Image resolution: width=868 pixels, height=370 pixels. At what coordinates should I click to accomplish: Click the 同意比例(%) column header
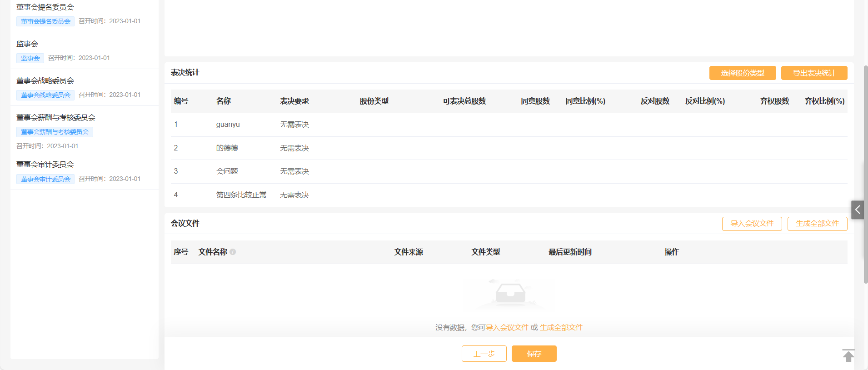coord(585,101)
